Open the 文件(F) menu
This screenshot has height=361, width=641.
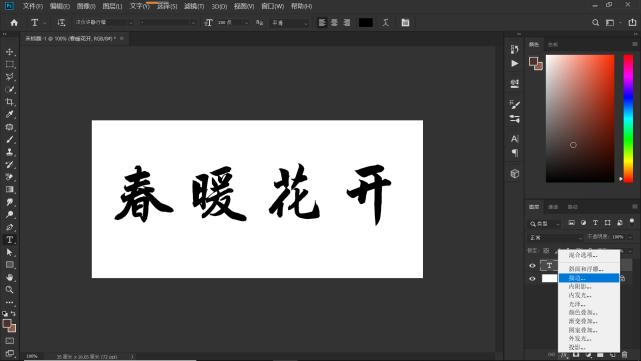(x=33, y=6)
